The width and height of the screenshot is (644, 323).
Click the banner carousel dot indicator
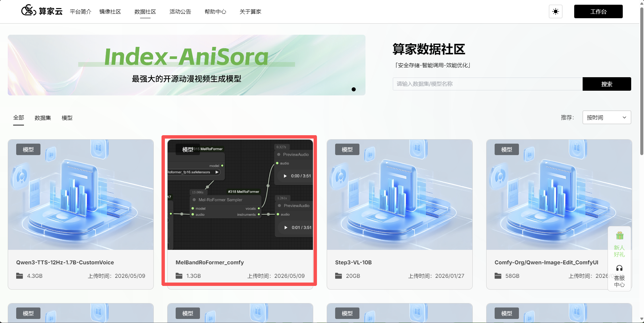pos(354,89)
